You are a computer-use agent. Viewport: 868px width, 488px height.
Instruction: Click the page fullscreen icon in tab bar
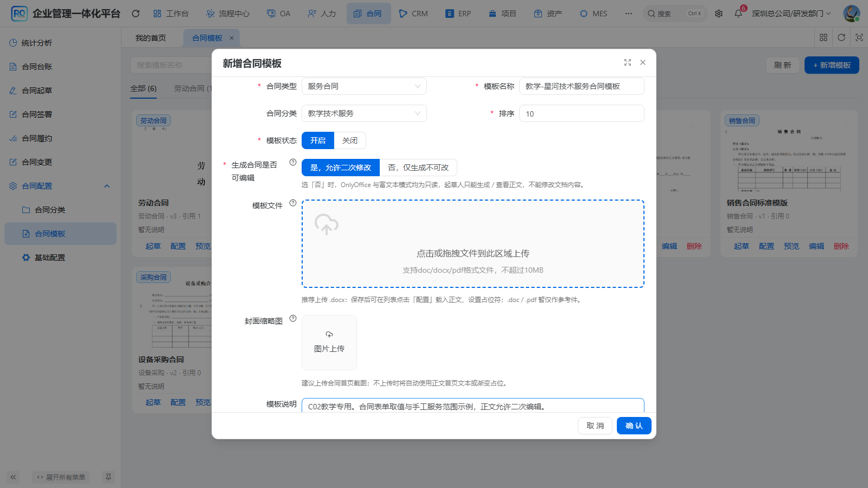tap(859, 37)
